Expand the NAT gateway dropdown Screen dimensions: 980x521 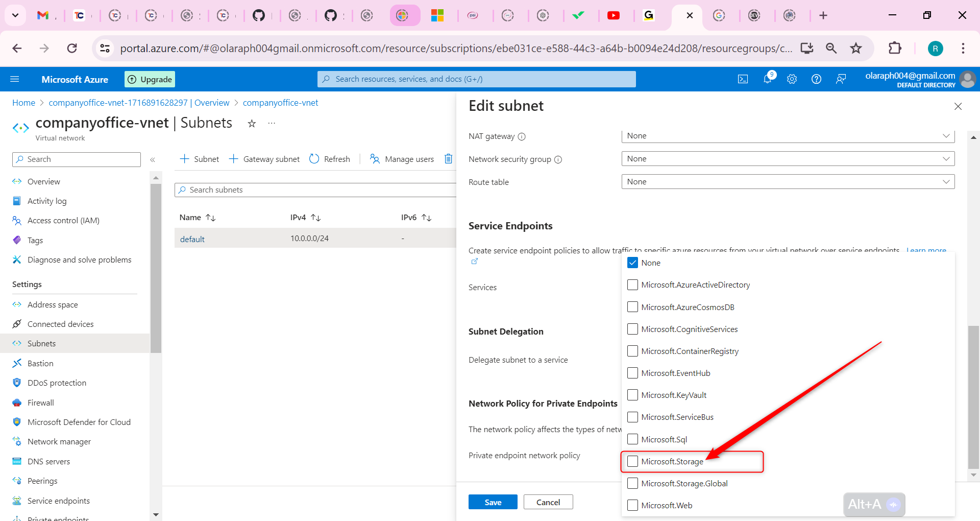click(788, 136)
